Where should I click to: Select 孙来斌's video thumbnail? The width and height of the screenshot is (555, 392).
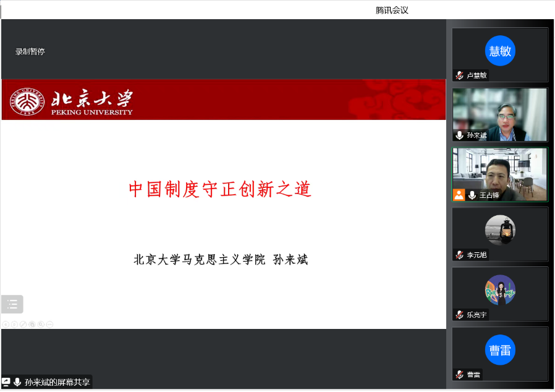(499, 114)
